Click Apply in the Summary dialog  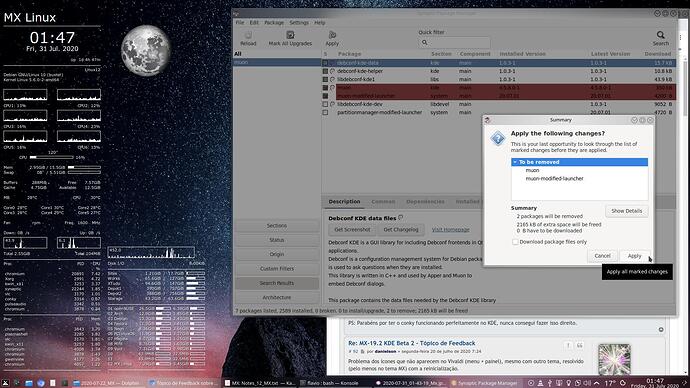[634, 256]
